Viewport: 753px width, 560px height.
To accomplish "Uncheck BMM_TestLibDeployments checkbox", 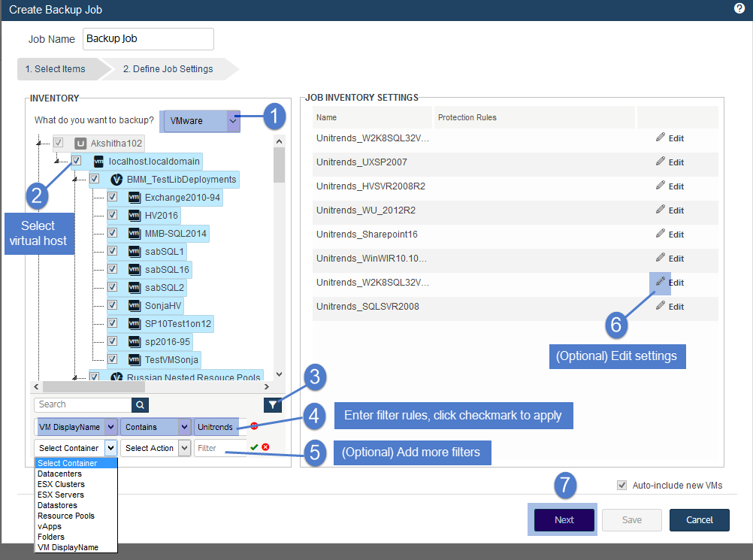I will pyautogui.click(x=95, y=179).
